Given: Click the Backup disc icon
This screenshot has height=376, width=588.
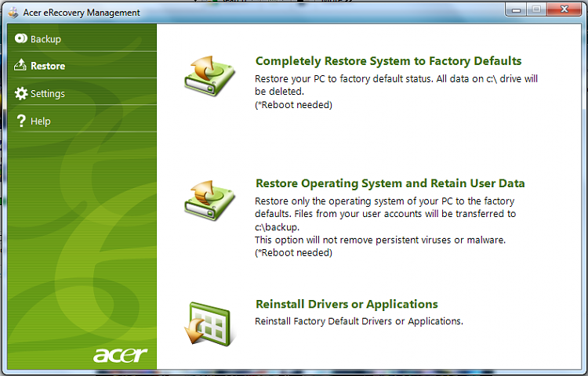Looking at the screenshot, I should coord(21,38).
